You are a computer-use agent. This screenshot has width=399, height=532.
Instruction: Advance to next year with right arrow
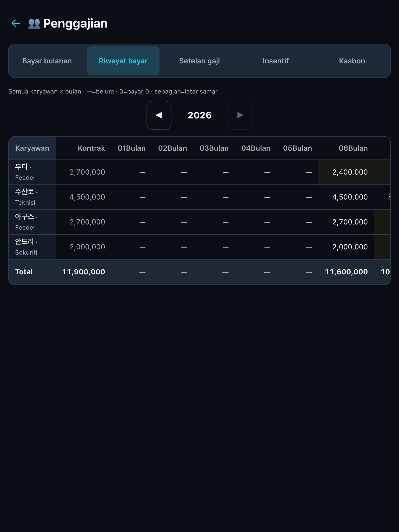(x=240, y=115)
